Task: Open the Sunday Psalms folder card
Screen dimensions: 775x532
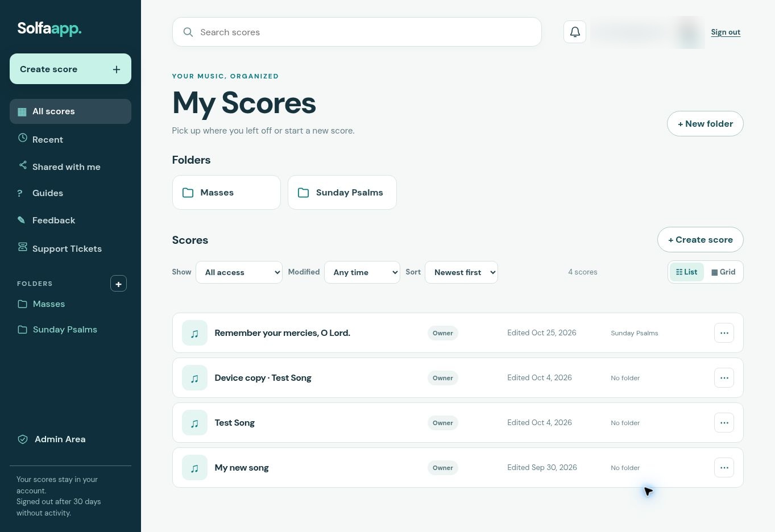Action: tap(342, 192)
